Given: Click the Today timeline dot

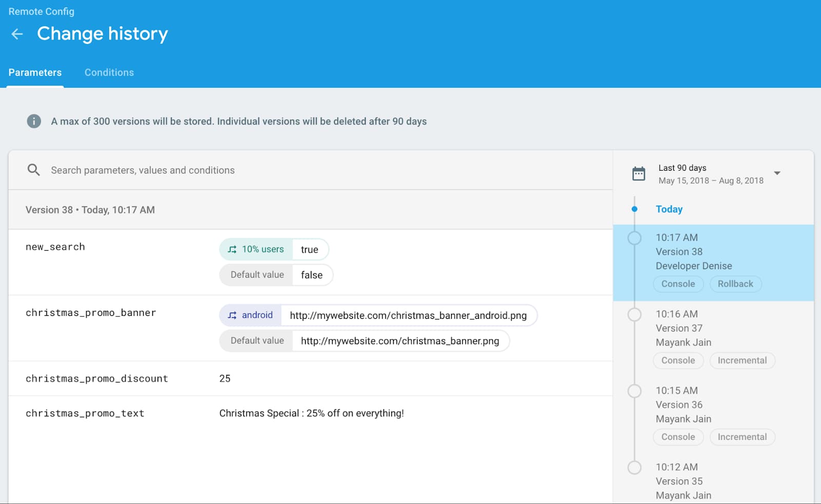Looking at the screenshot, I should tap(635, 209).
